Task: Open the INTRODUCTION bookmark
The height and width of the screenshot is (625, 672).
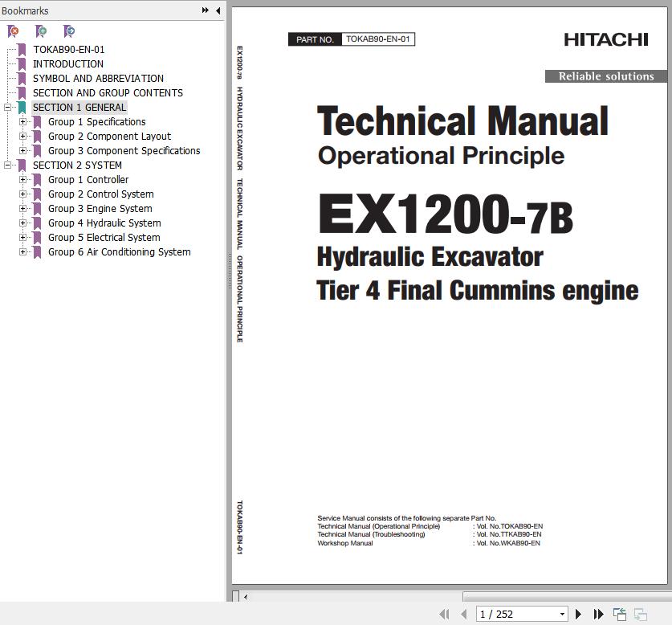Action: click(68, 64)
